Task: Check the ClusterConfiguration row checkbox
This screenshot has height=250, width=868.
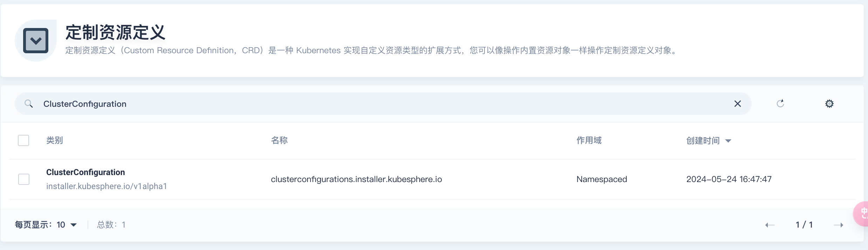Action: click(x=24, y=179)
